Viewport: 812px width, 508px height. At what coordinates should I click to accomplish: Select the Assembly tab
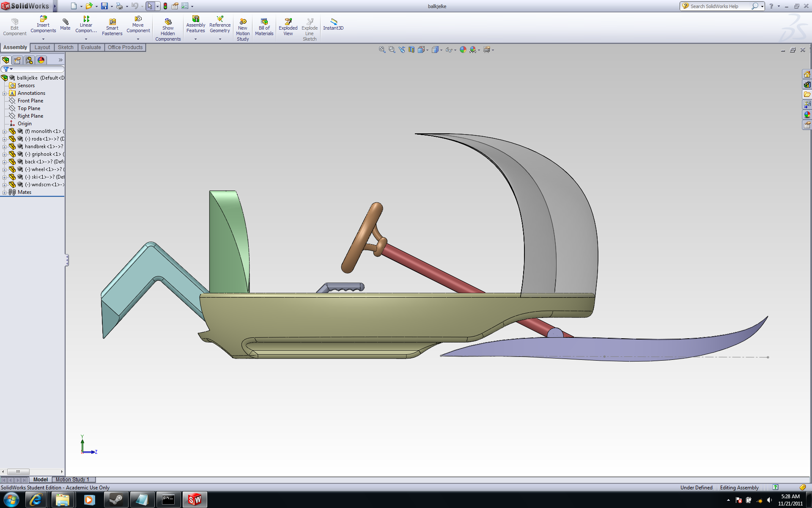[15, 47]
